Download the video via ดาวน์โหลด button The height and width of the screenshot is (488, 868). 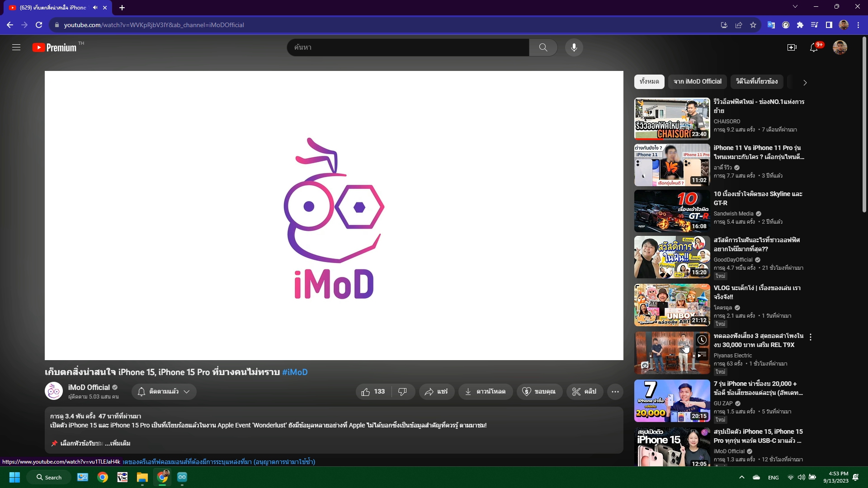(x=486, y=392)
